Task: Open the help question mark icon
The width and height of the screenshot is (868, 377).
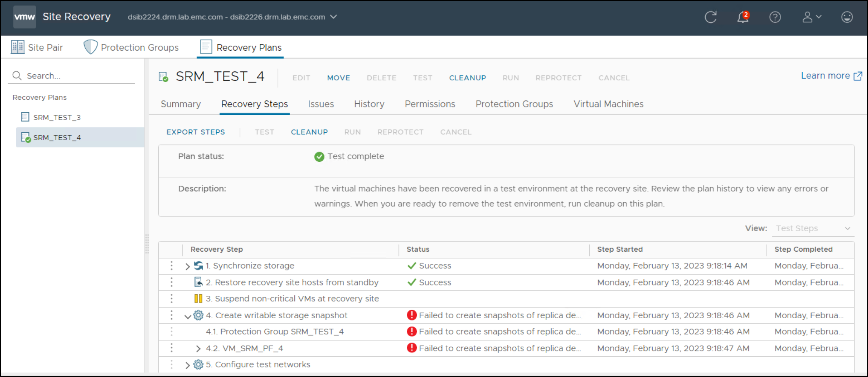Action: point(775,17)
